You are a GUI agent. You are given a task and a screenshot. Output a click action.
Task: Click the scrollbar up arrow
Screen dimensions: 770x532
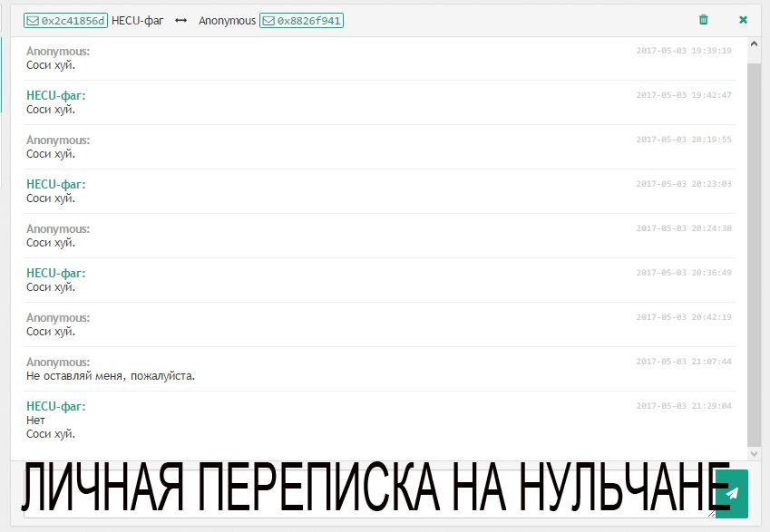(754, 44)
